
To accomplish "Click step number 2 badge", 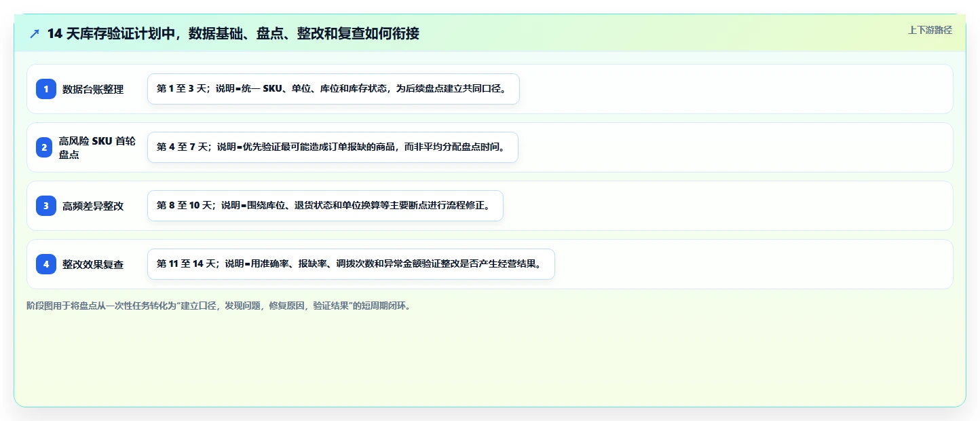I will tap(43, 147).
